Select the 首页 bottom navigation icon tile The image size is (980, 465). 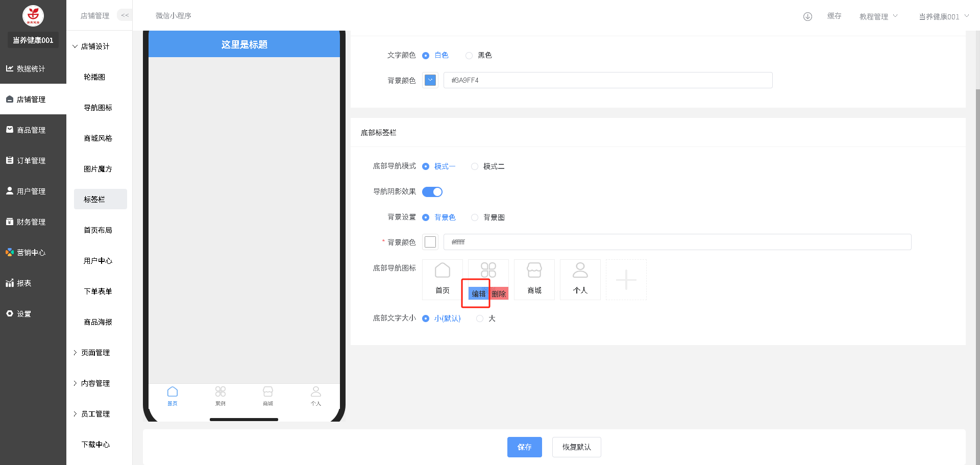pyautogui.click(x=442, y=279)
